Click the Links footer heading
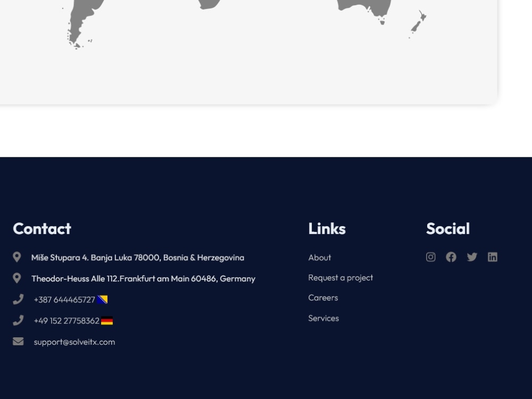Image resolution: width=532 pixels, height=399 pixels. click(x=327, y=229)
